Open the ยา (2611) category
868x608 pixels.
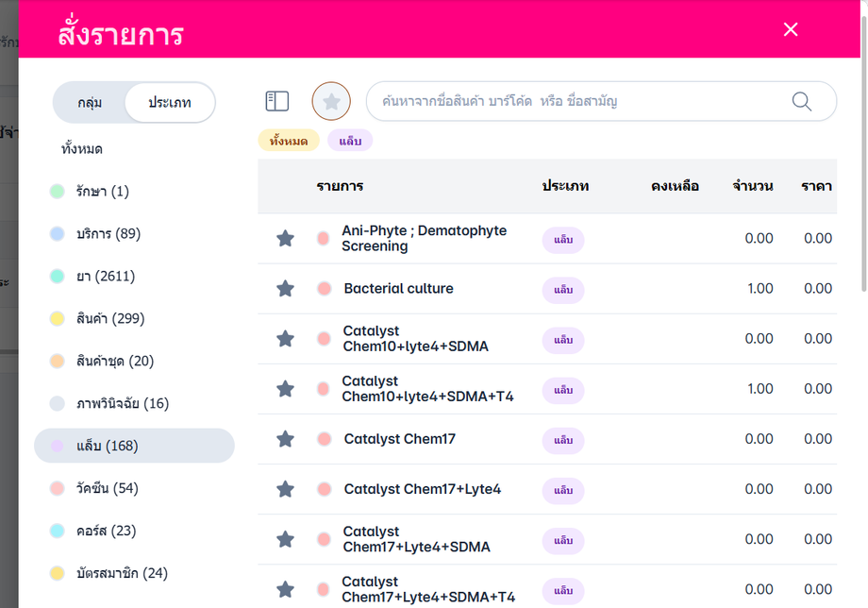pyautogui.click(x=106, y=276)
